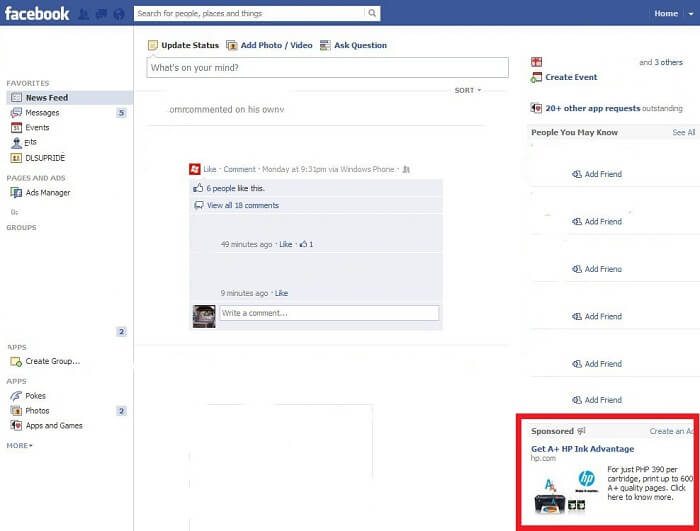
Task: Like the comment from 9 minutes ago
Action: [x=281, y=293]
